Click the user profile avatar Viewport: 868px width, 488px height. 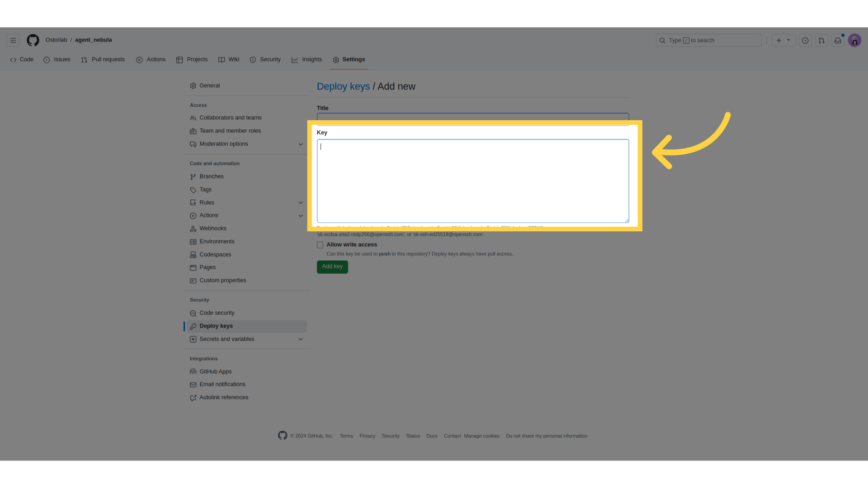(854, 40)
